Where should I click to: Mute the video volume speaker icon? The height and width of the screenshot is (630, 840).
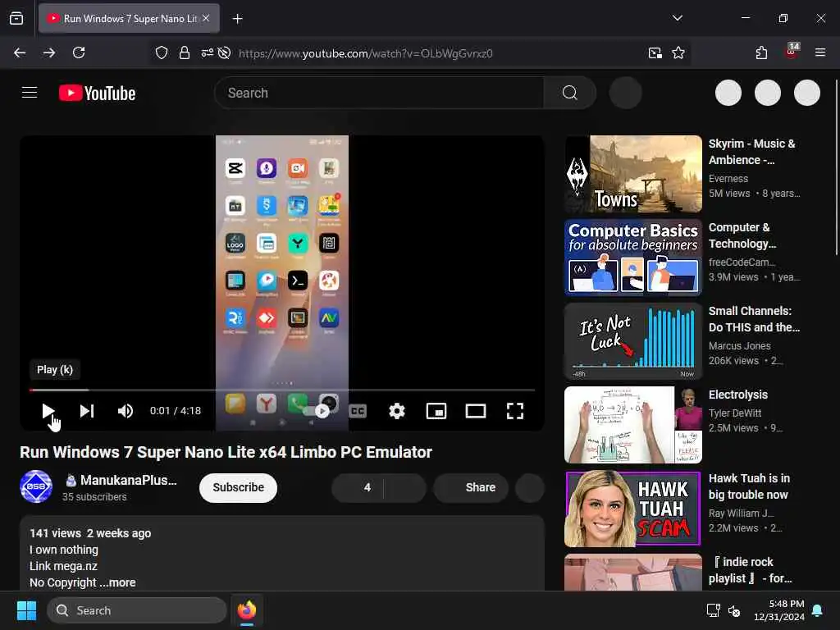pos(126,411)
